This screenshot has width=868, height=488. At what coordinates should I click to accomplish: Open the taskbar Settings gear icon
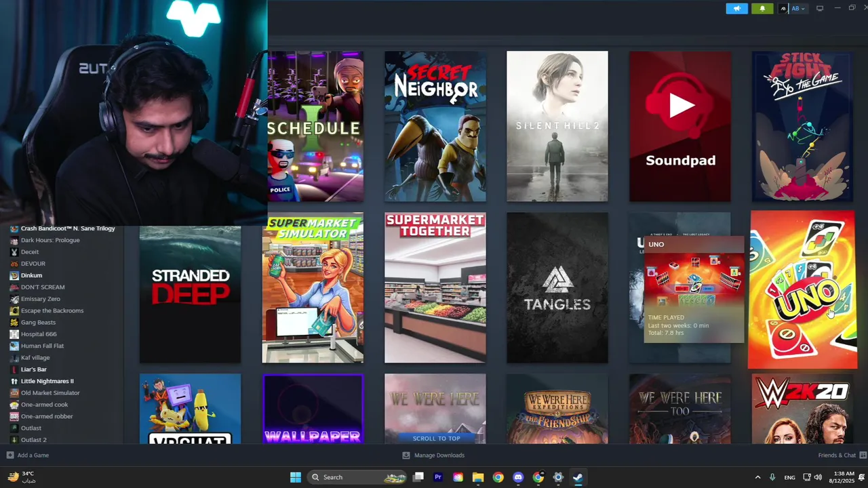coord(558,477)
